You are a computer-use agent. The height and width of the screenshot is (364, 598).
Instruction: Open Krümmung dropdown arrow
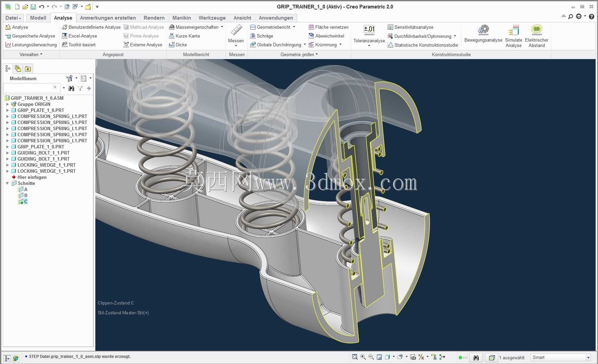coord(340,45)
